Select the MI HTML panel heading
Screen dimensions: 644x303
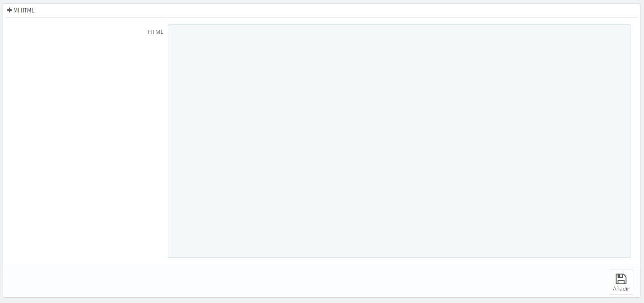pos(20,10)
